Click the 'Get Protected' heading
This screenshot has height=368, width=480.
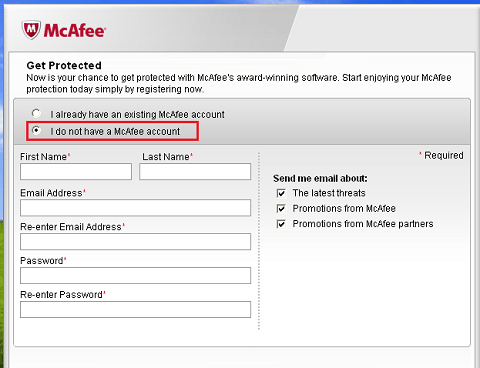pos(64,65)
